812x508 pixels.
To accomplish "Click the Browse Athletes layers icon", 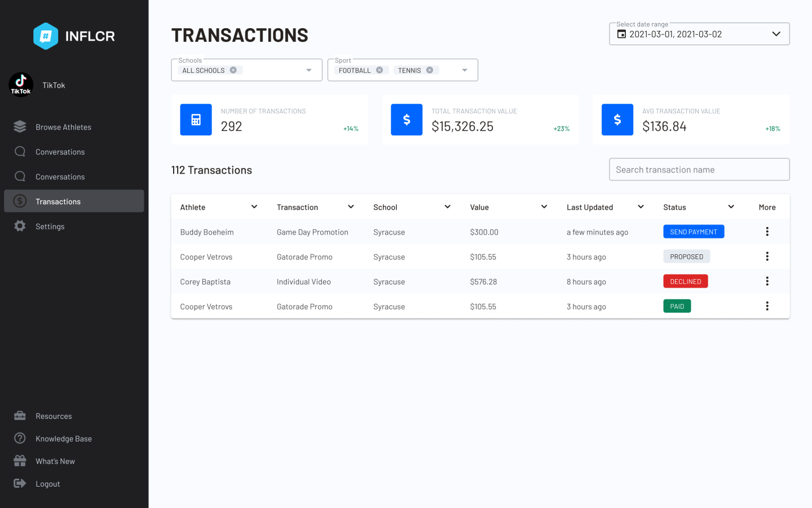I will click(x=20, y=127).
